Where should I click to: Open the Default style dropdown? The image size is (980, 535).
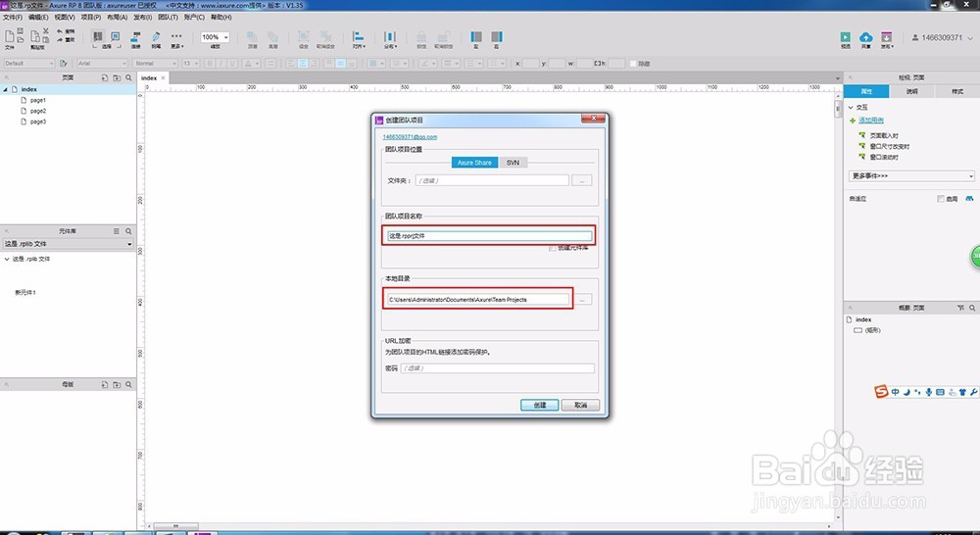point(28,63)
